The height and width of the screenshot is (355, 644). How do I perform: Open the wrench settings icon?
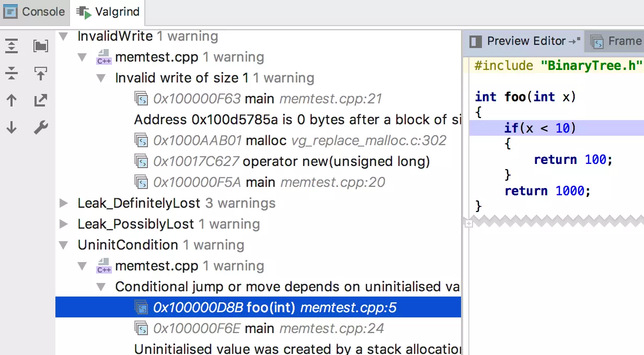click(41, 127)
